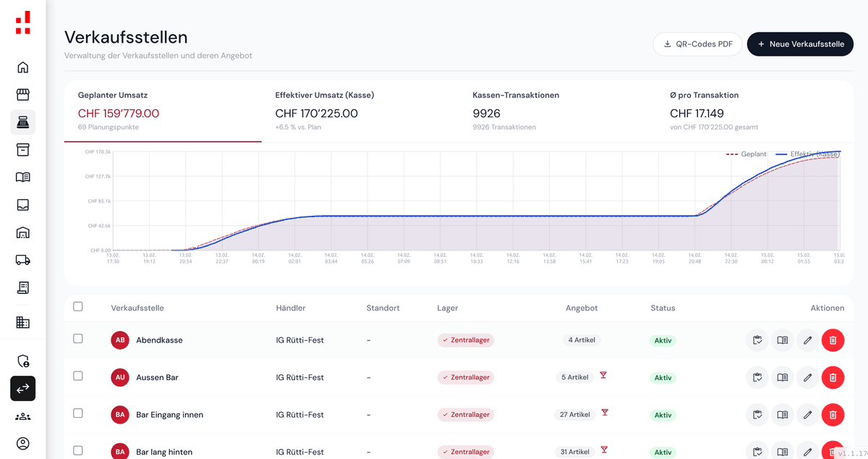Click the user profile icon in sidebar
This screenshot has height=459, width=868.
(x=22, y=443)
